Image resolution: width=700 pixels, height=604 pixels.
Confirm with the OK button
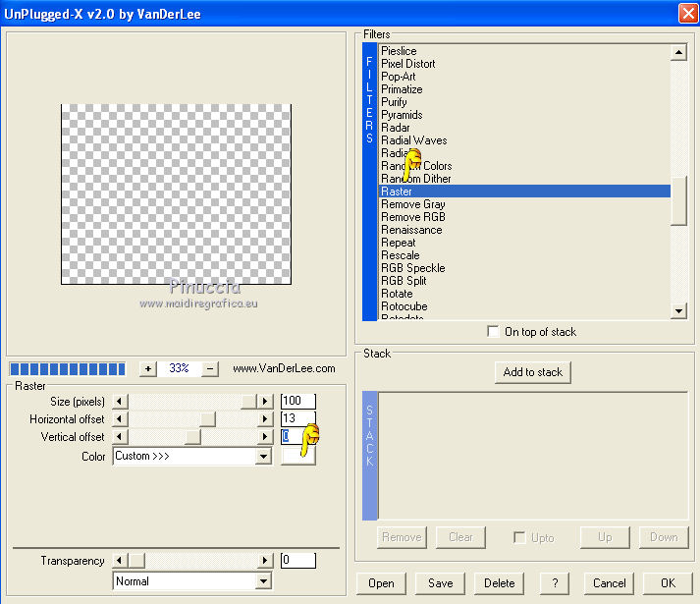click(x=668, y=583)
